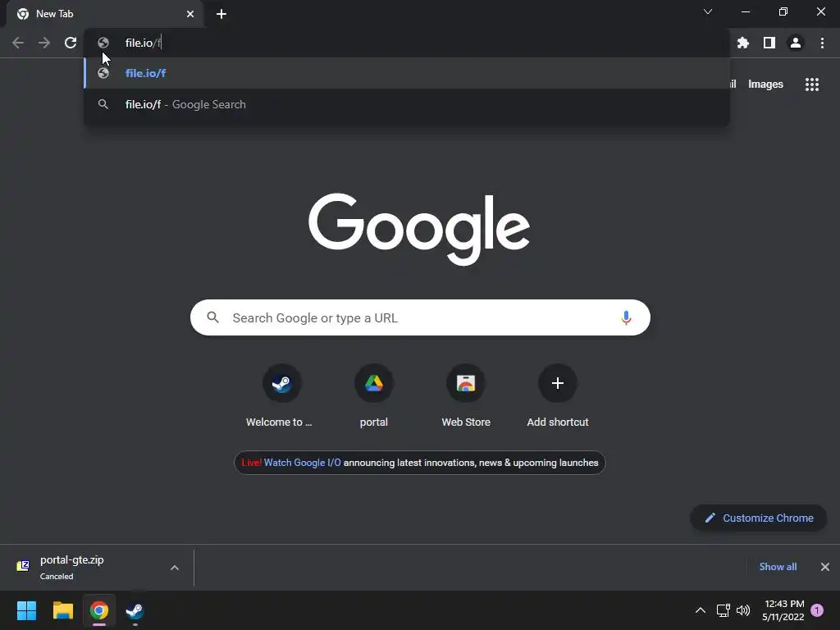Open the Images link
840x630 pixels.
[765, 84]
